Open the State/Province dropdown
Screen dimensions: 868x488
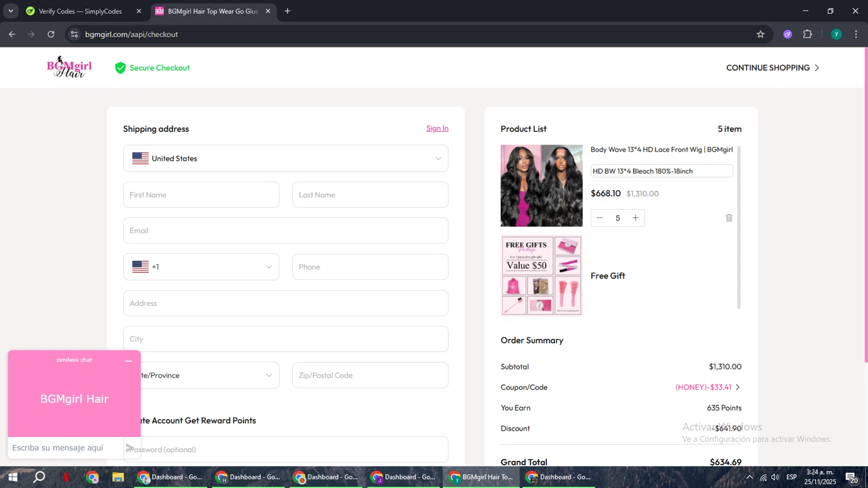[x=201, y=375]
